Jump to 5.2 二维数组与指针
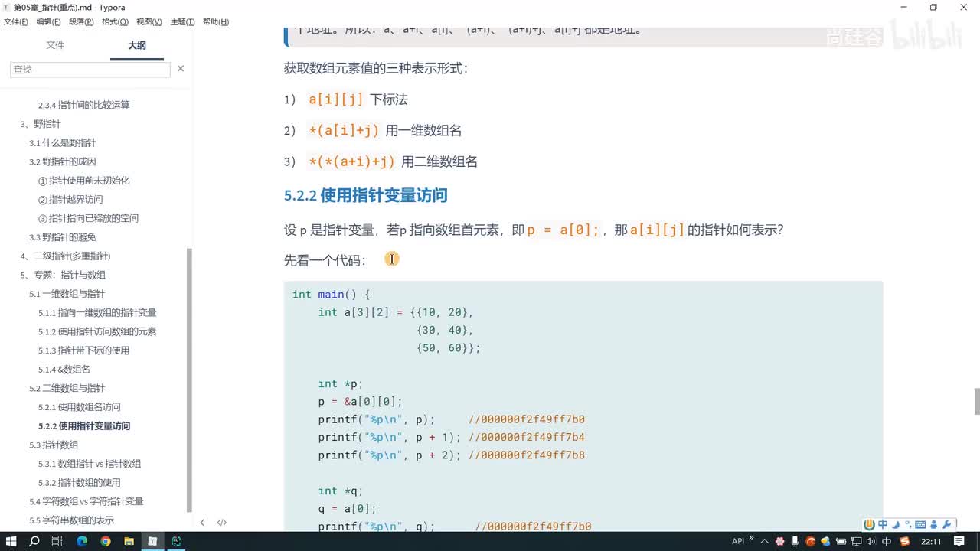Screen dimensions: 980x551 67,388
